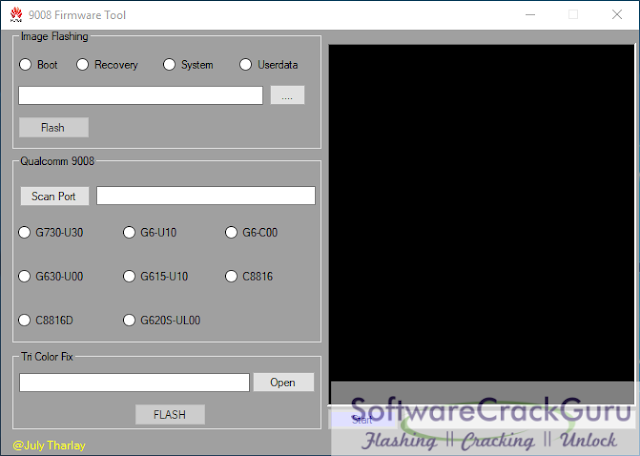Click the image file path field
The image size is (640, 456).
(140, 96)
